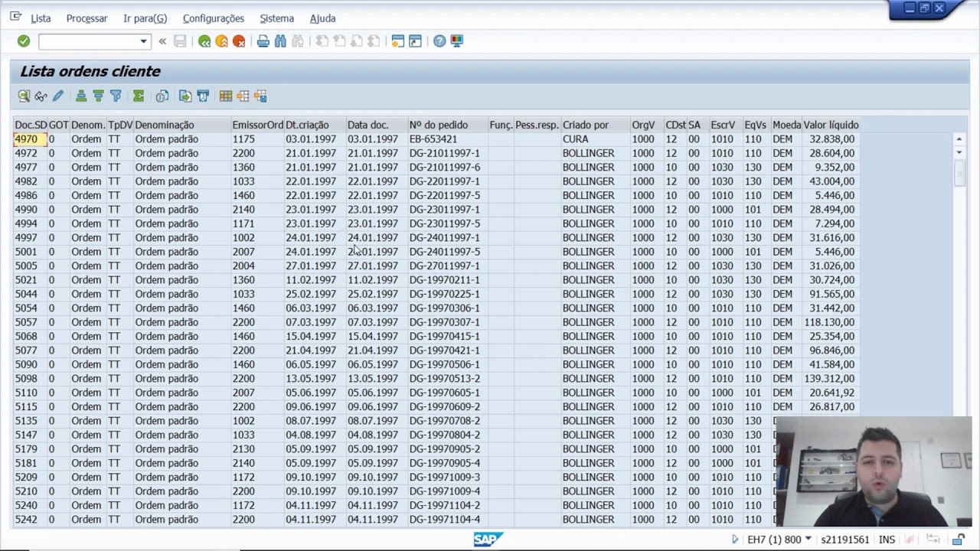Image resolution: width=980 pixels, height=551 pixels.
Task: Click the Details magnifier icon in list toolbar
Action: [x=24, y=96]
